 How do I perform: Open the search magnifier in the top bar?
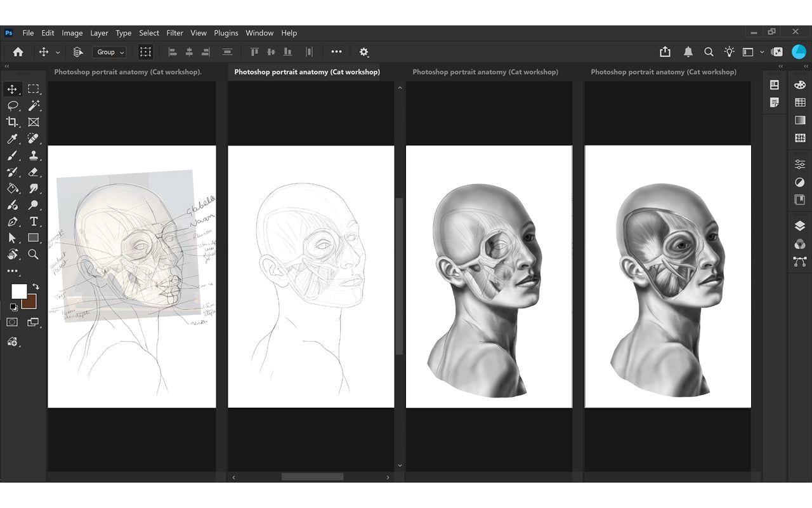click(709, 52)
